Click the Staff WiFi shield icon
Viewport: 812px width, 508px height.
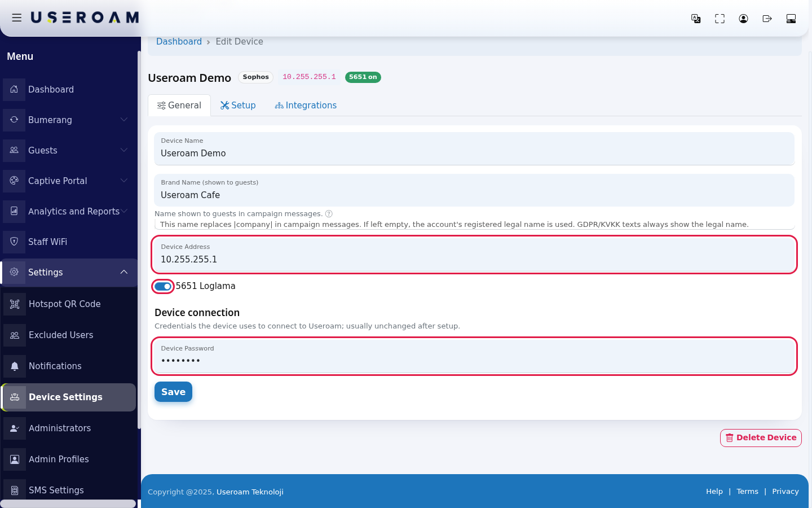pyautogui.click(x=14, y=242)
